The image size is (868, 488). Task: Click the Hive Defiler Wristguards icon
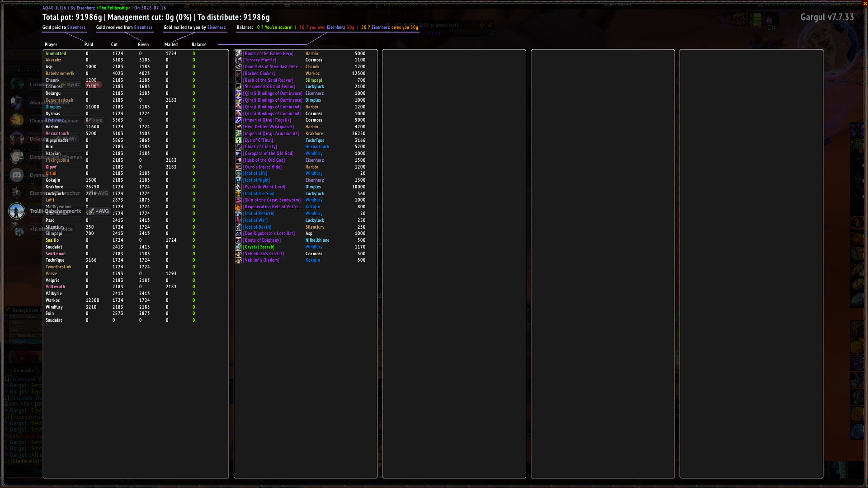click(238, 127)
